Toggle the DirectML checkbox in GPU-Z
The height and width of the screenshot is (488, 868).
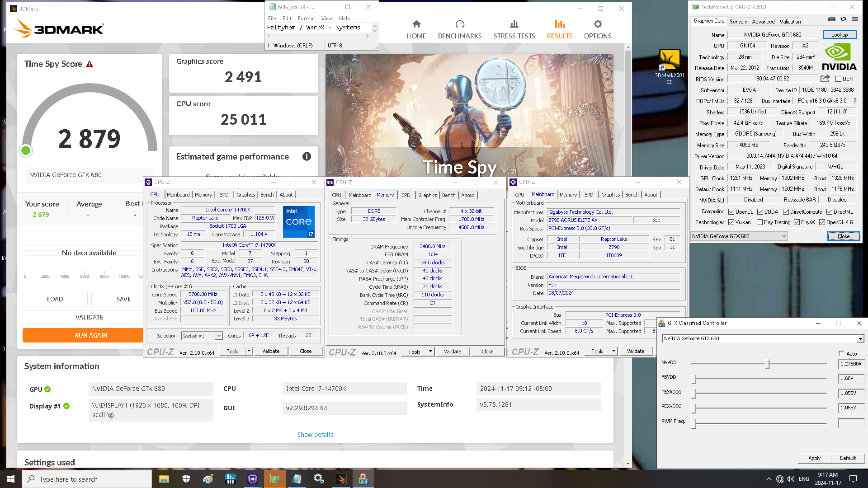[x=829, y=212]
